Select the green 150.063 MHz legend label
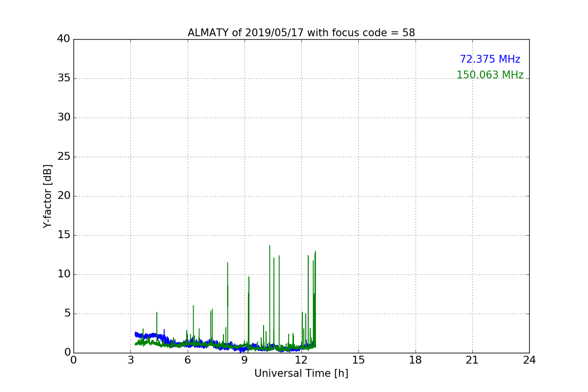Image resolution: width=588 pixels, height=392 pixels. coord(490,75)
